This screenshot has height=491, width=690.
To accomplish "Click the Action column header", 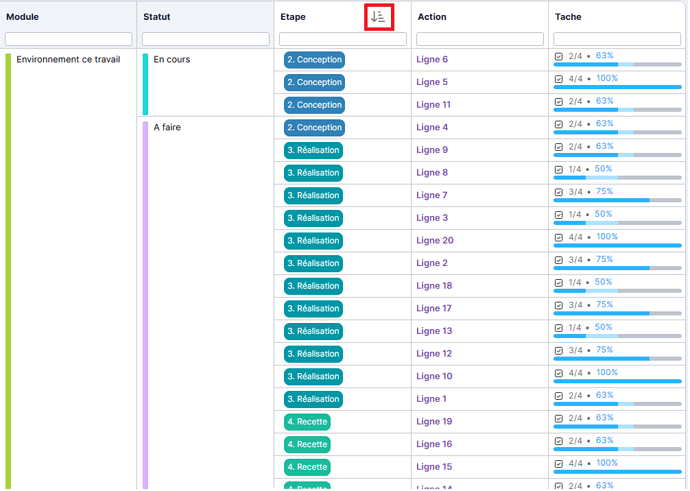I will pos(432,17).
